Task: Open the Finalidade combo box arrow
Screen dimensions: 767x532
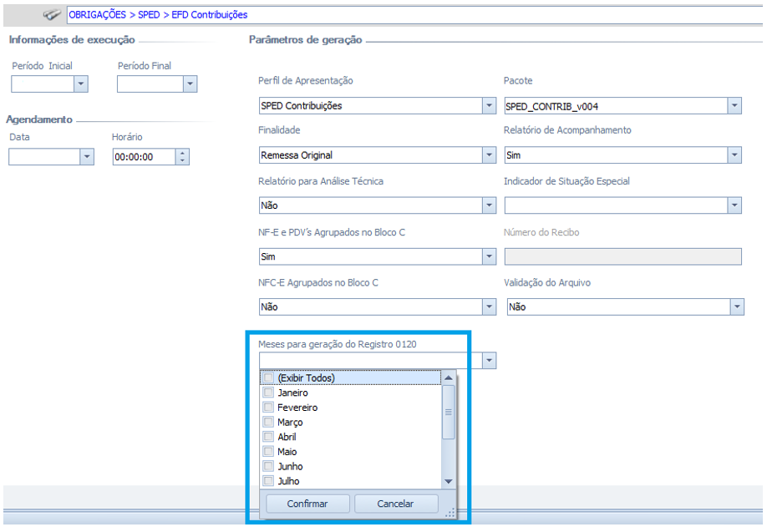Action: tap(489, 155)
